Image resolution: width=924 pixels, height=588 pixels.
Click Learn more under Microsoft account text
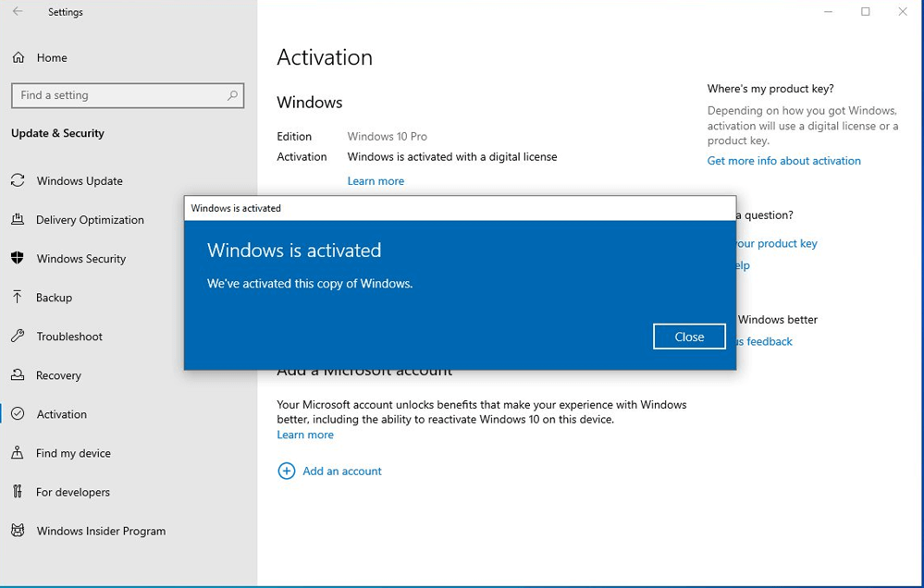click(x=305, y=435)
